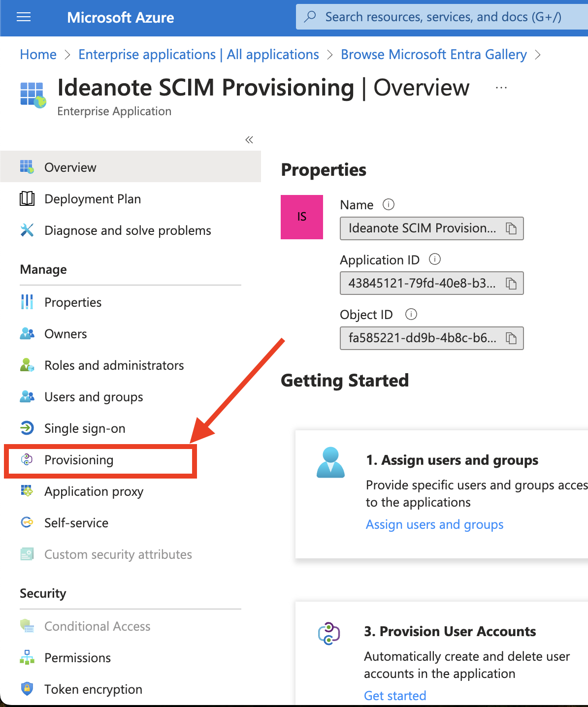This screenshot has width=588, height=707.
Task: Show info tooltip for Application ID
Action: click(x=435, y=259)
